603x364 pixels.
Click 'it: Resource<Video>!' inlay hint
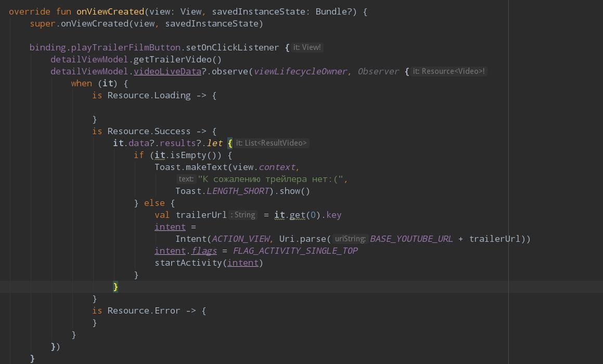point(449,71)
